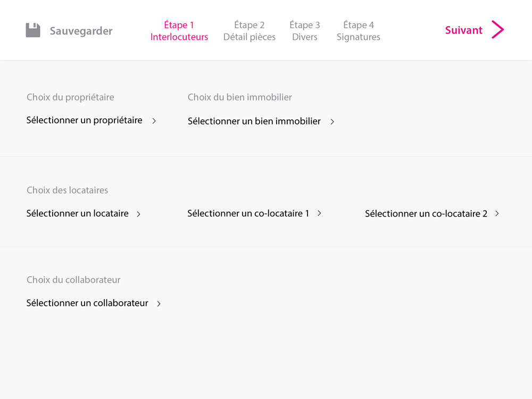Click the Suivant text button
Image resolution: width=532 pixels, height=399 pixels.
463,30
